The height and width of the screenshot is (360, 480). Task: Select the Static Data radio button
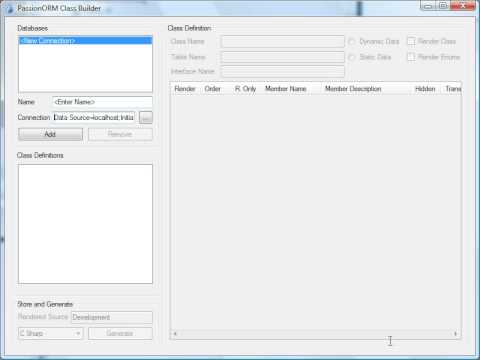(x=352, y=57)
